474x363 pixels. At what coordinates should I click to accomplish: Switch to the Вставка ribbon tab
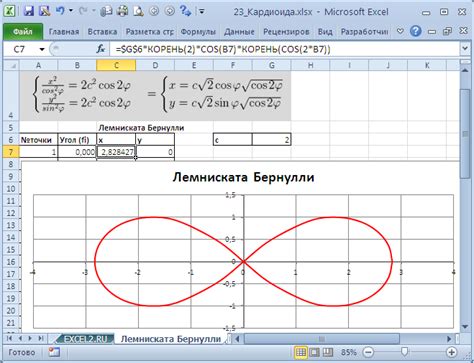click(x=102, y=32)
